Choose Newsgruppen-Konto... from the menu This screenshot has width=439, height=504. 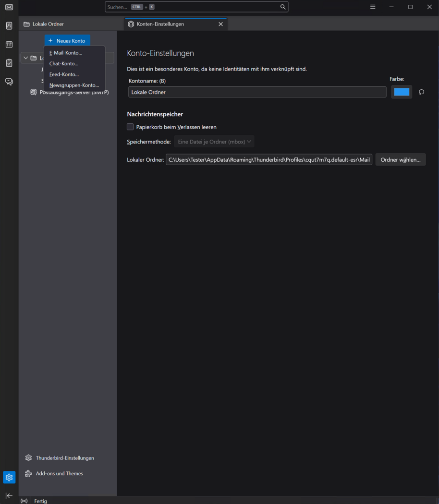74,85
